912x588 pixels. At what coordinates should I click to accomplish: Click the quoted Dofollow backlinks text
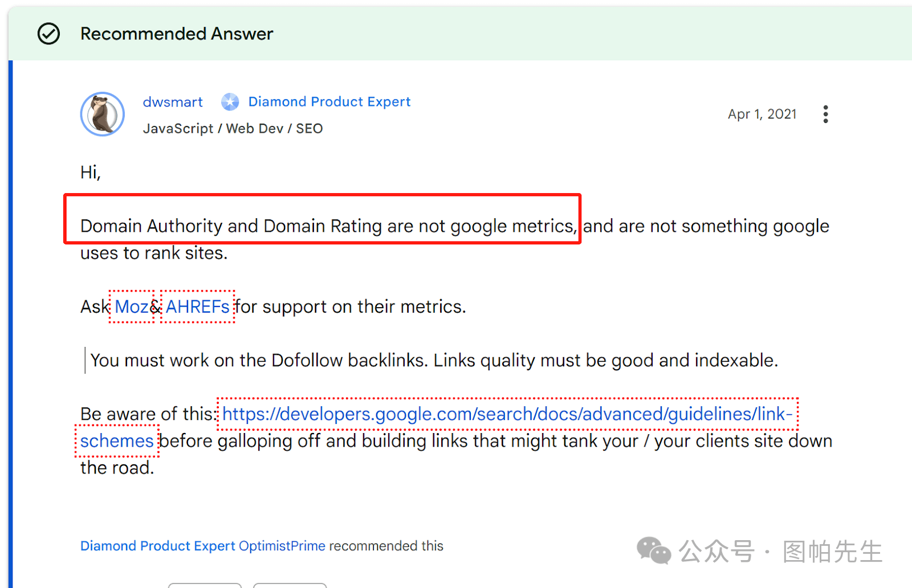(434, 360)
